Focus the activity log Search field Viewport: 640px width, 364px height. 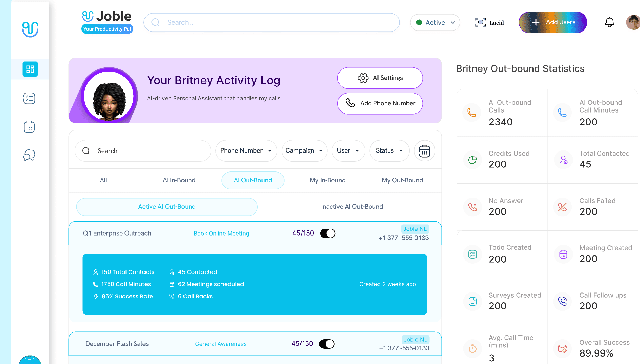tap(143, 151)
